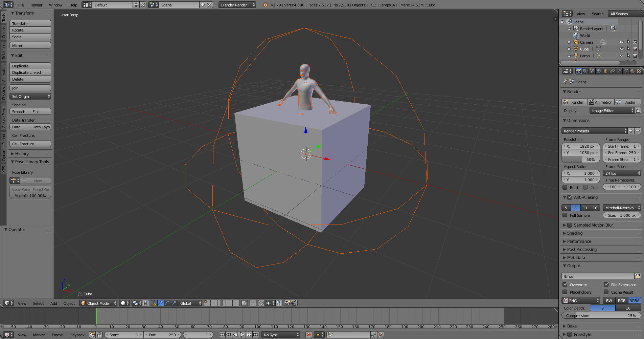Hide the Cube in the outliner

click(621, 49)
